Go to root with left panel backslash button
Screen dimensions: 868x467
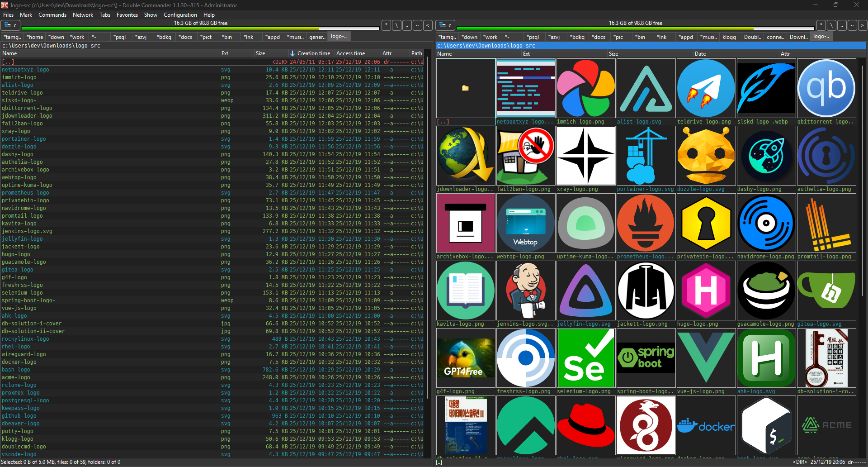[396, 25]
